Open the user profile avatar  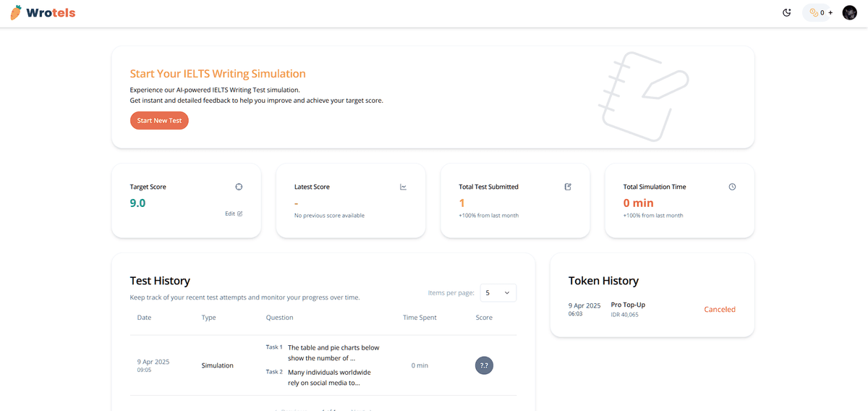tap(849, 12)
